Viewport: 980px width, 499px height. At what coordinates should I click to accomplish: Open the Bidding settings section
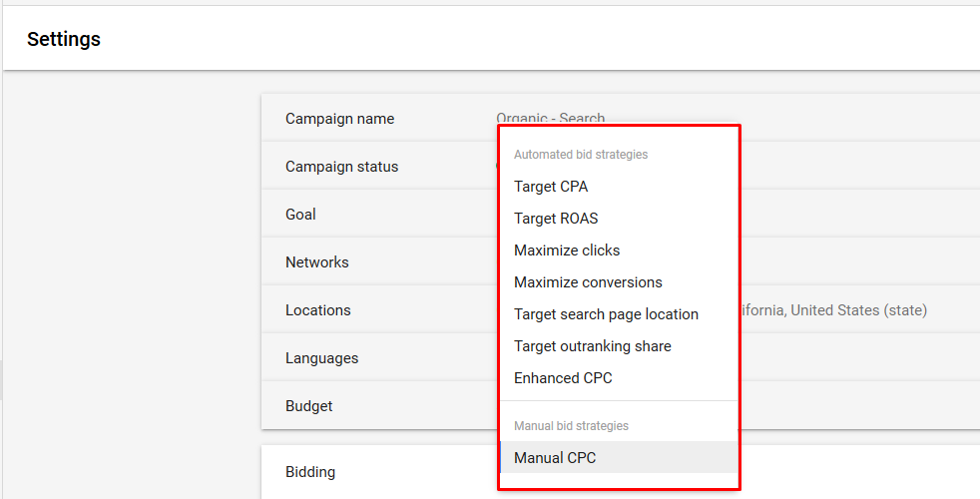(x=620, y=471)
